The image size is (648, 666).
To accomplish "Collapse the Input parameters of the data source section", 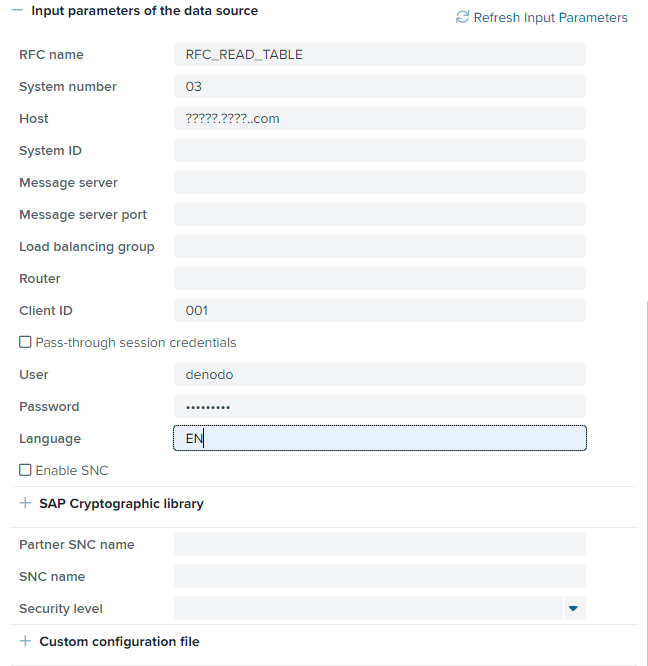I will 17,10.
